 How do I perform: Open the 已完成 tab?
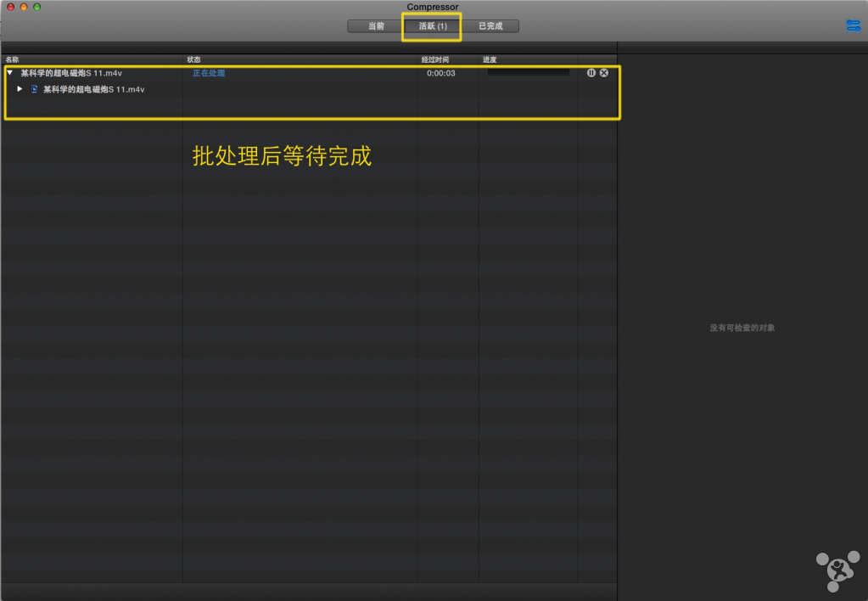490,26
